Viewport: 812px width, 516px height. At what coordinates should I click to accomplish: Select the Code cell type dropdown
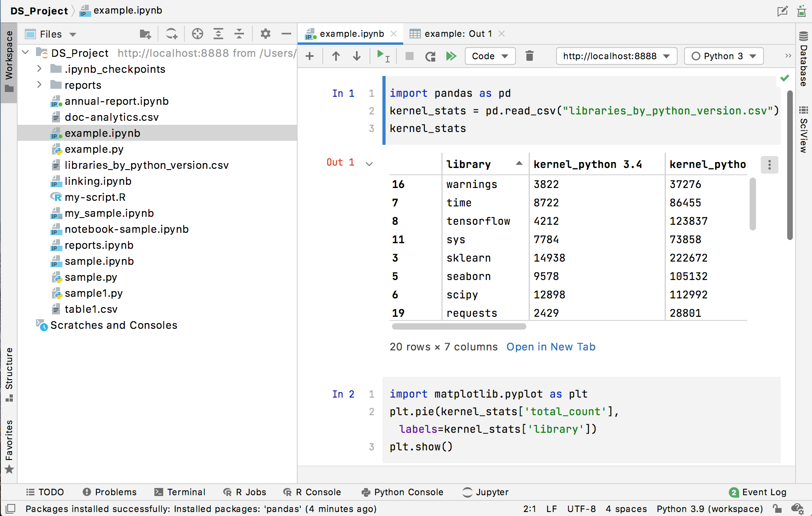[x=488, y=56]
